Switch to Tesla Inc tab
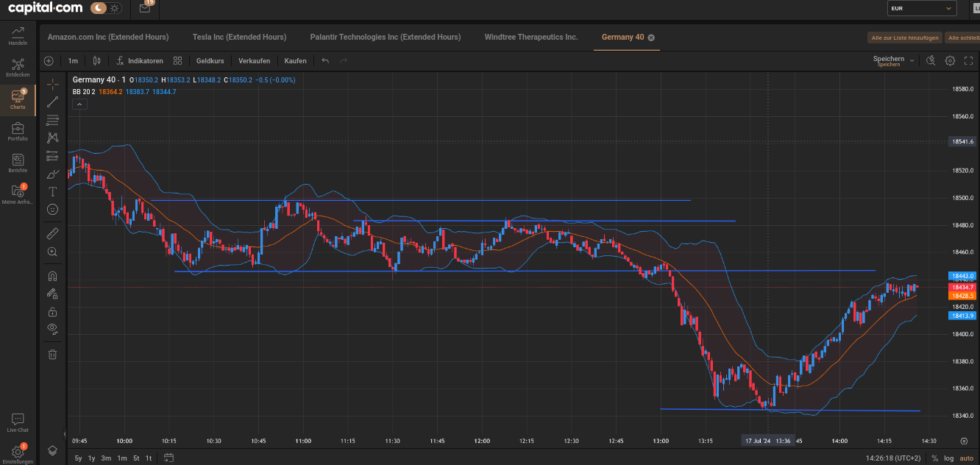Viewport: 980px width, 465px height. pos(239,37)
